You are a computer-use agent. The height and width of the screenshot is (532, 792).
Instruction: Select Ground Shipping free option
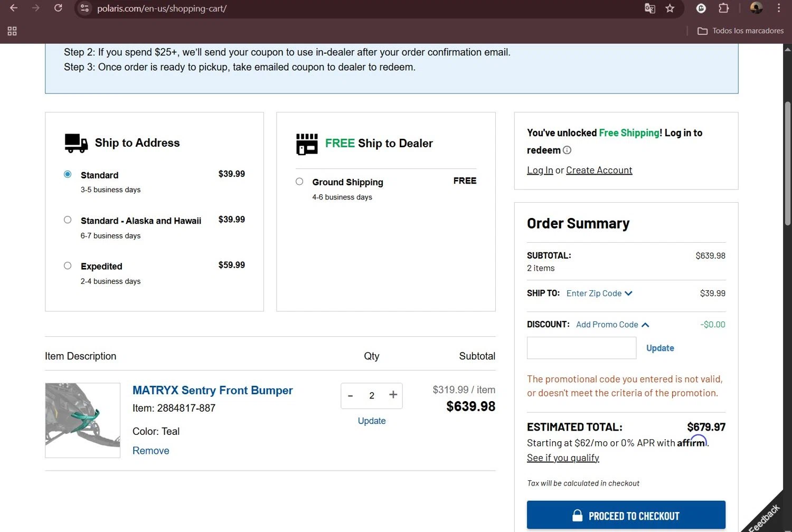(299, 182)
